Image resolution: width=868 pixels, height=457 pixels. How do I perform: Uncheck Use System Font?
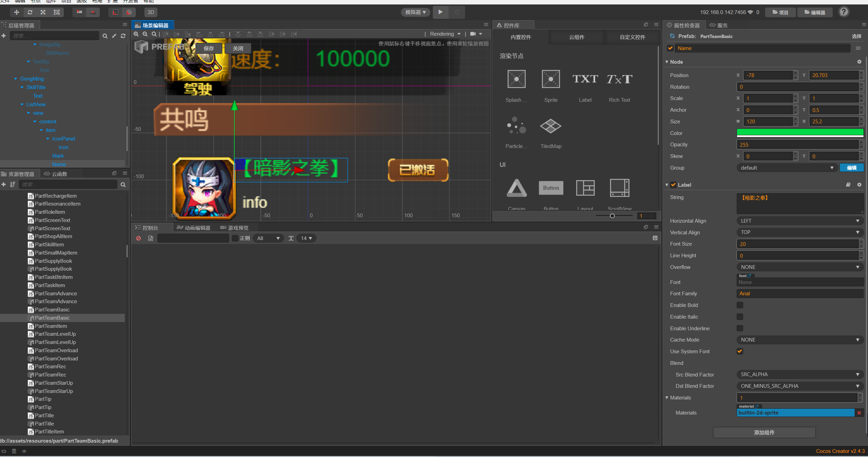[x=740, y=351]
